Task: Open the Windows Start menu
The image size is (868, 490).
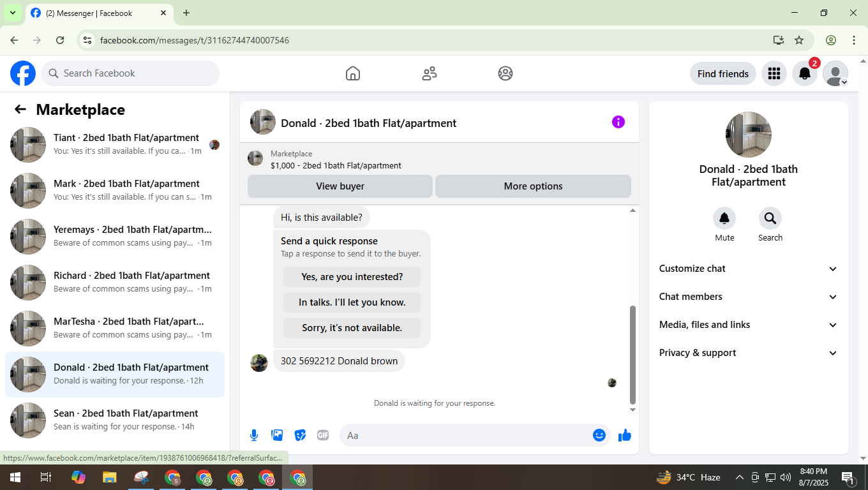Action: click(15, 477)
